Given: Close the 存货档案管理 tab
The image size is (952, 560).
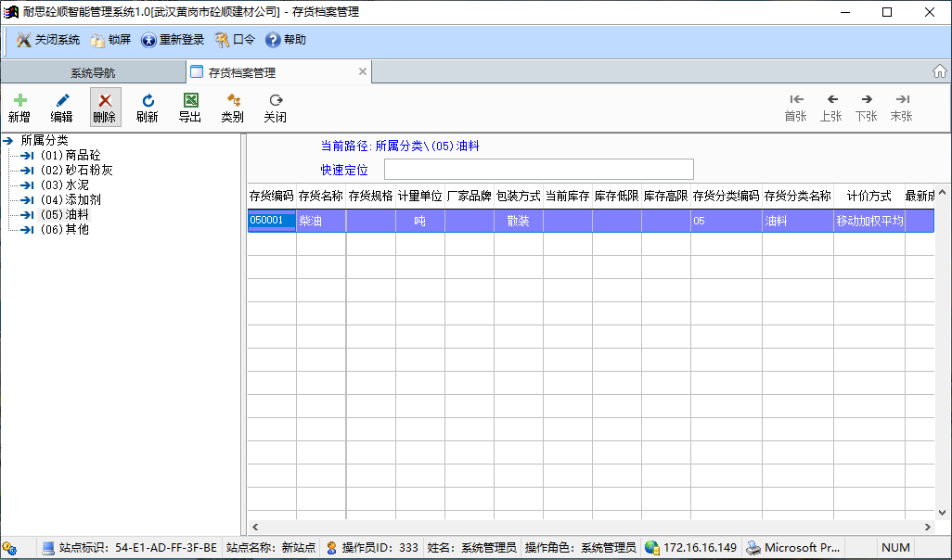Looking at the screenshot, I should [363, 71].
